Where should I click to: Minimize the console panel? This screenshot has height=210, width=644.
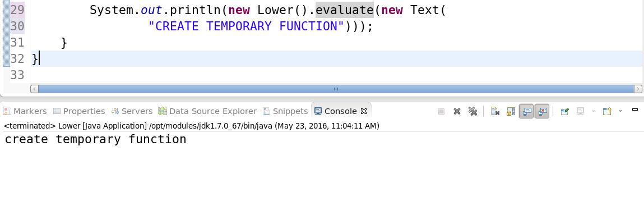(x=634, y=109)
